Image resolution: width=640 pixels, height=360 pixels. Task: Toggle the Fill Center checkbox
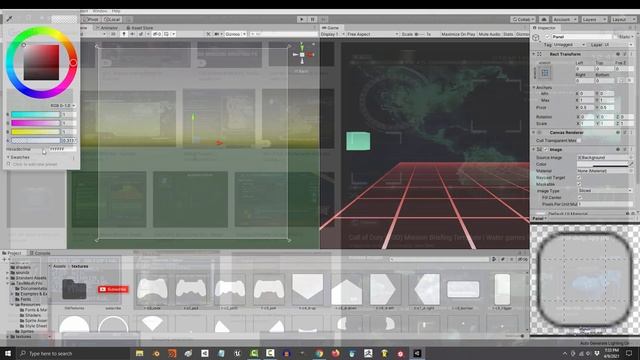580,198
